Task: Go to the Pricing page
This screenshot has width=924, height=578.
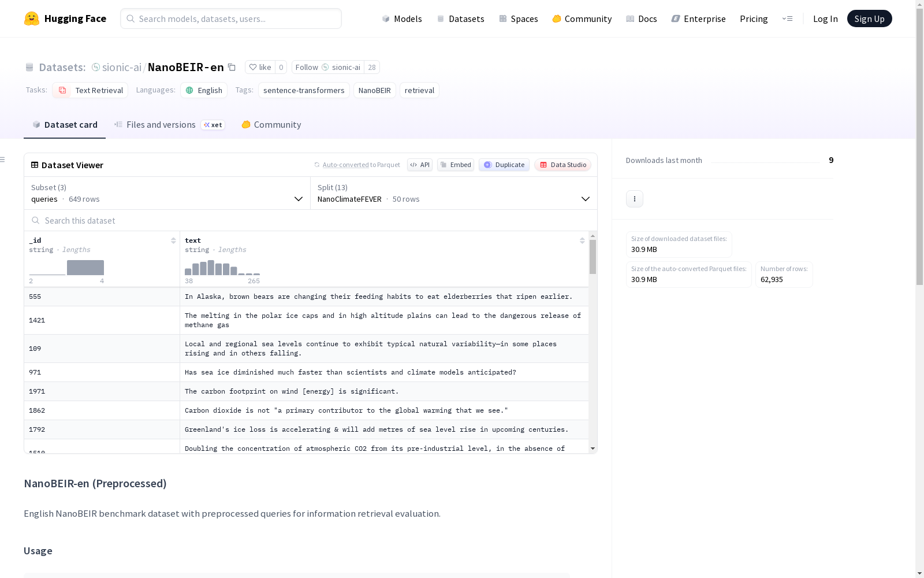Action: pos(754,18)
